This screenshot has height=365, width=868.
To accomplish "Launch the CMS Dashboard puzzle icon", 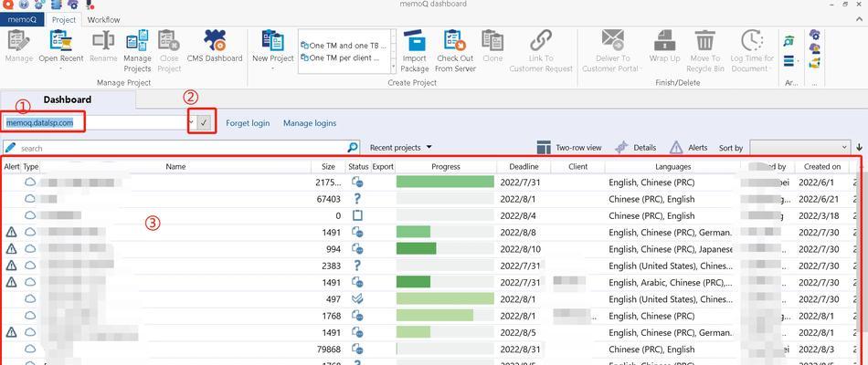I will tap(214, 40).
